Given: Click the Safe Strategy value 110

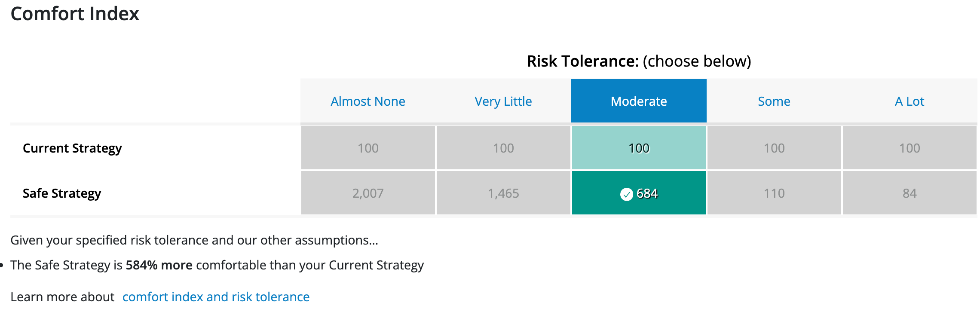Looking at the screenshot, I should pyautogui.click(x=774, y=193).
